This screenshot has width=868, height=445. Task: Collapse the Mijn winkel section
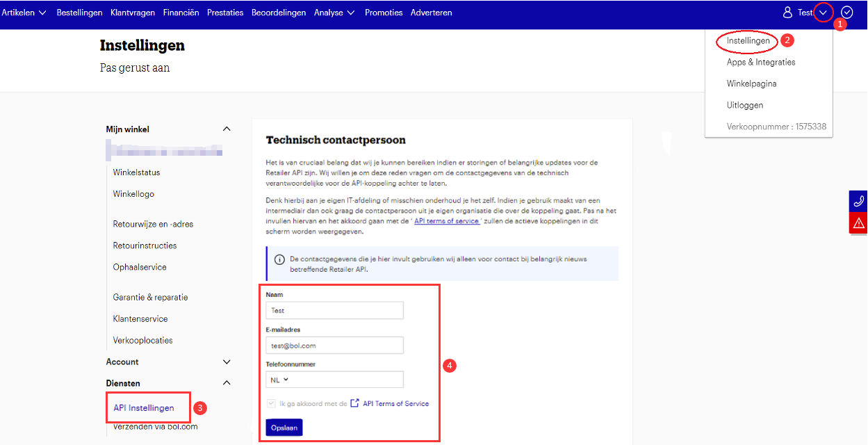click(x=226, y=129)
